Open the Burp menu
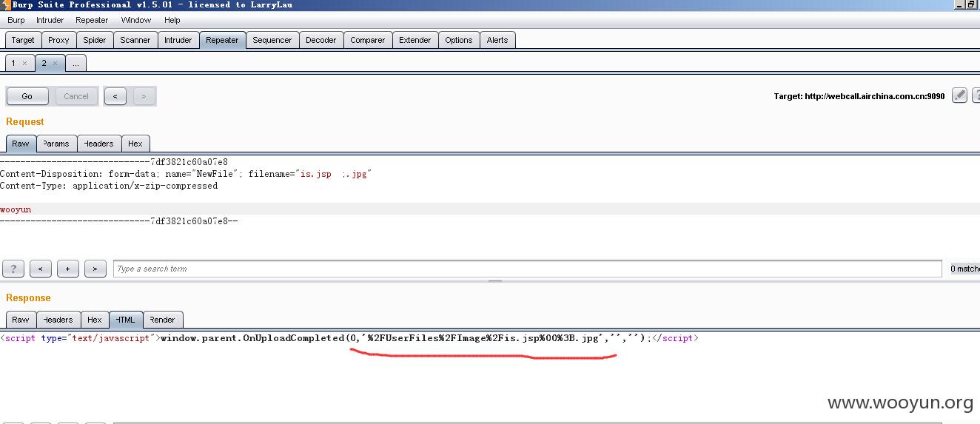The image size is (980, 424). (16, 20)
